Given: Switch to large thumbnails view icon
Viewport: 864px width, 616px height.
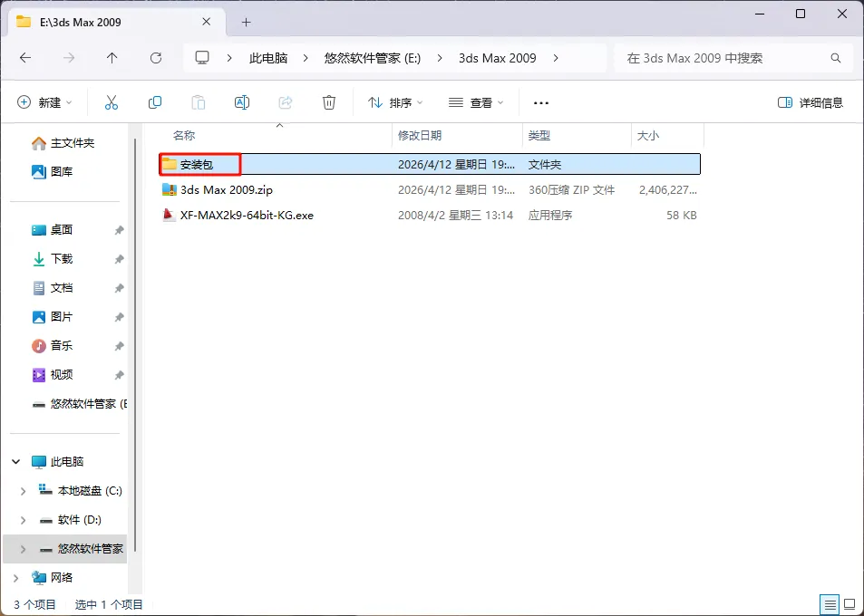Looking at the screenshot, I should point(849,604).
